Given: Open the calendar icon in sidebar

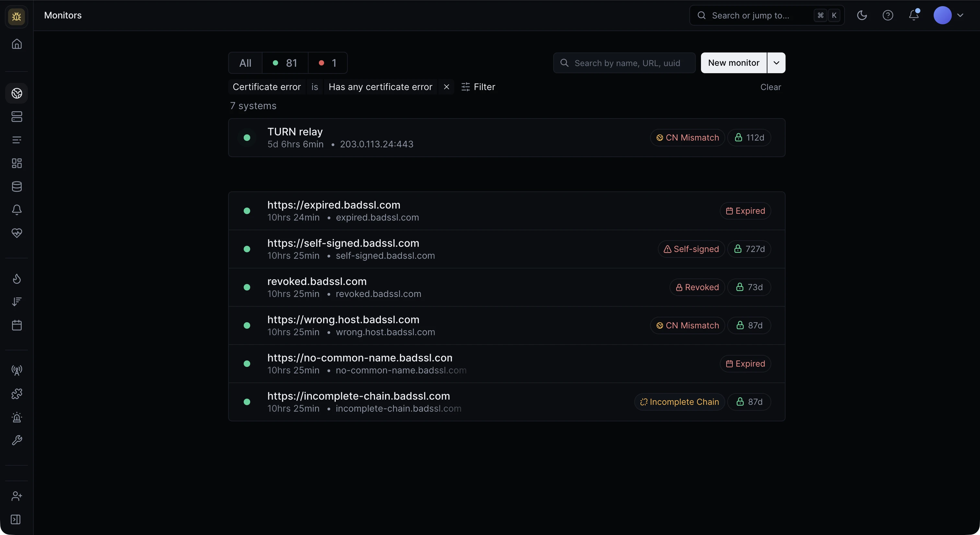Looking at the screenshot, I should point(17,325).
